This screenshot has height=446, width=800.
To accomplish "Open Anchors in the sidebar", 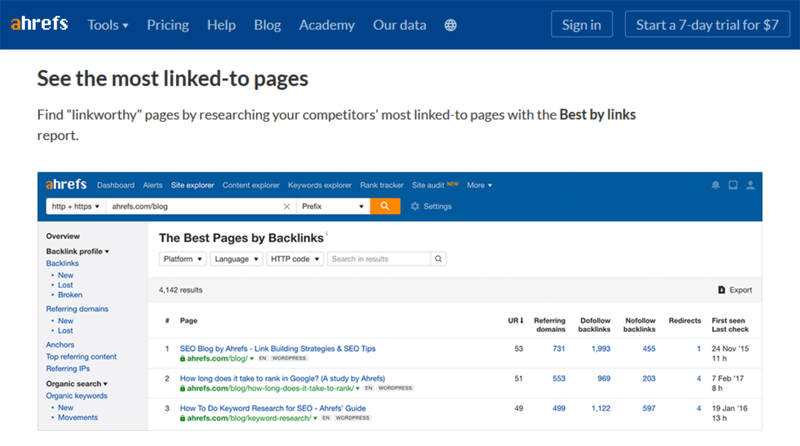I will point(60,345).
